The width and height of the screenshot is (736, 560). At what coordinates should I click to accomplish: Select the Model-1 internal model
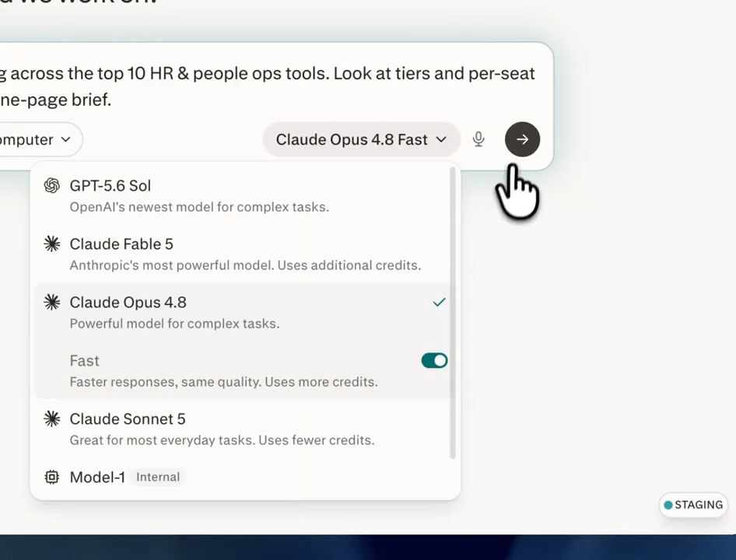tap(244, 477)
